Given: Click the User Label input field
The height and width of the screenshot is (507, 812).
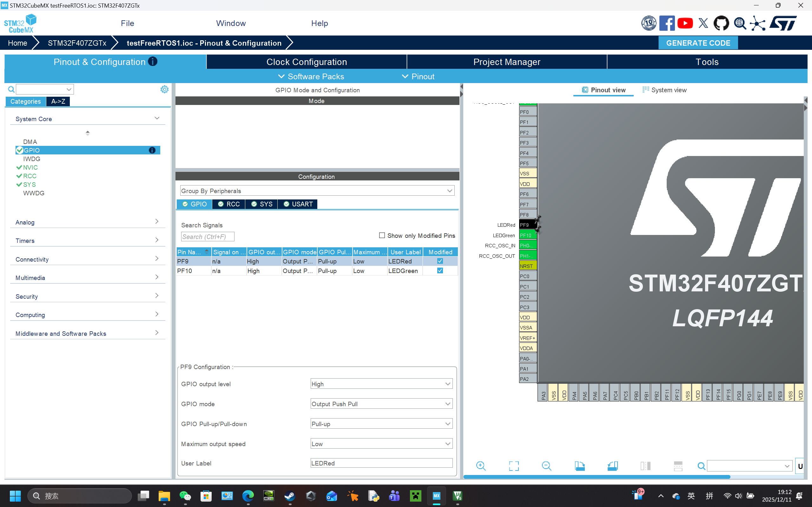Looking at the screenshot, I should (381, 463).
